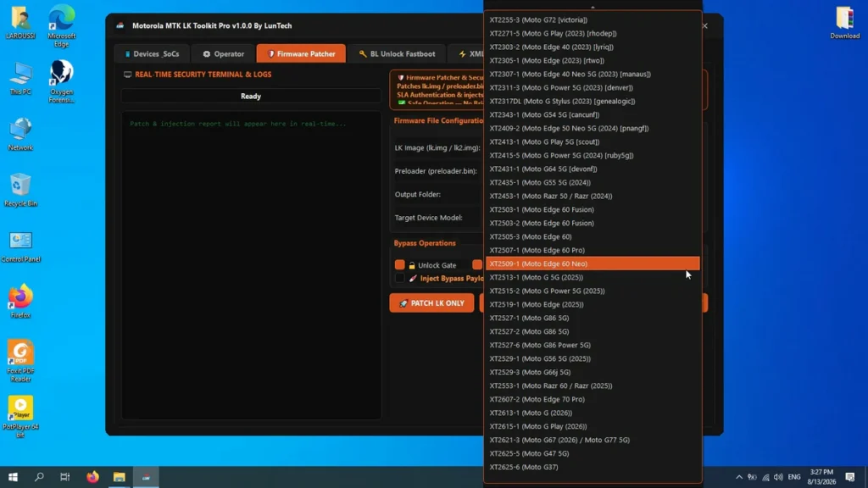Pick XT2307-1 (Moto Edge 40 Neo 5G)
Screen dimensions: 868x488
pos(593,75)
